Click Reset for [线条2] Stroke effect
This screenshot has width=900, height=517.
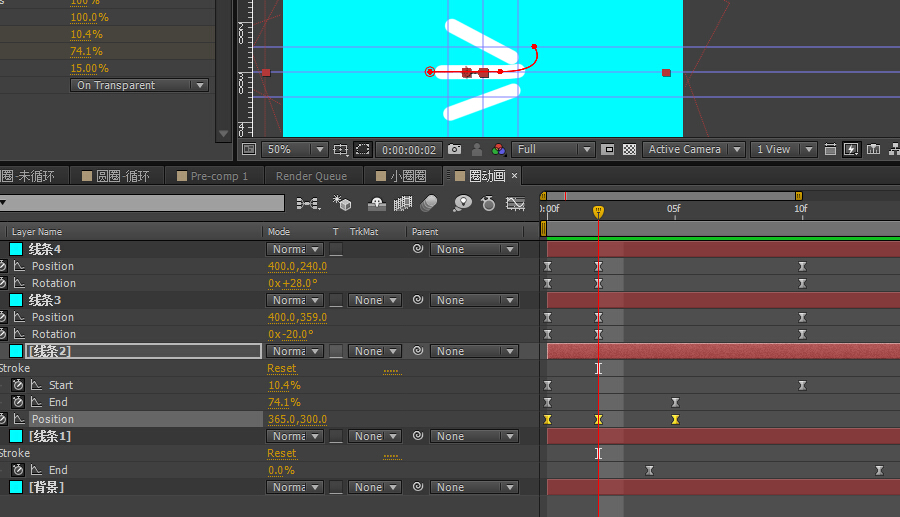[282, 368]
